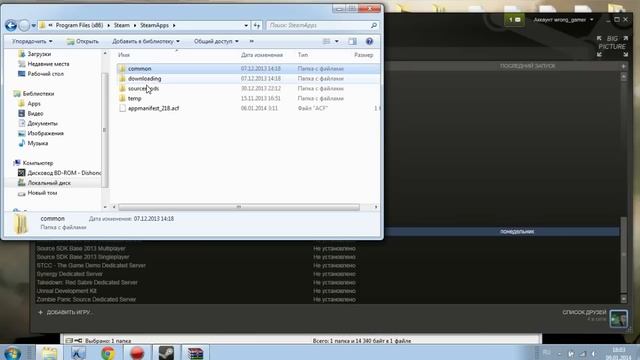Open the view options dropdown arrow
Screen dimensions: 640x360
pyautogui.click(x=337, y=41)
